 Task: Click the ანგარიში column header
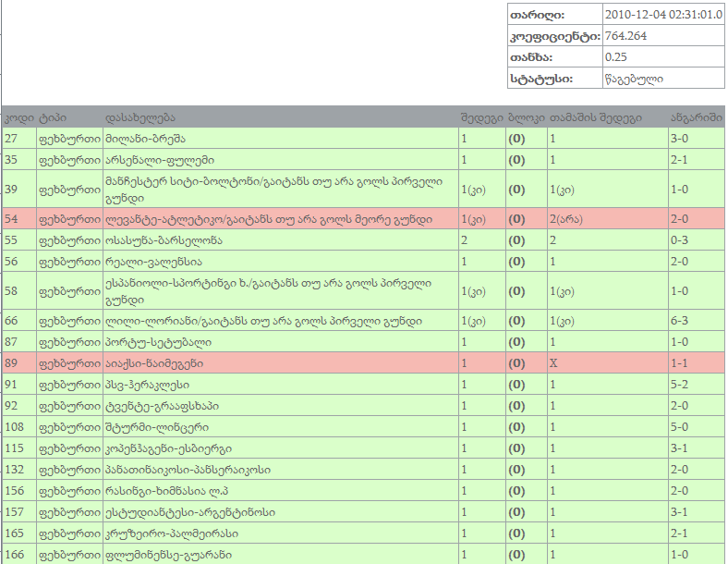click(x=697, y=118)
